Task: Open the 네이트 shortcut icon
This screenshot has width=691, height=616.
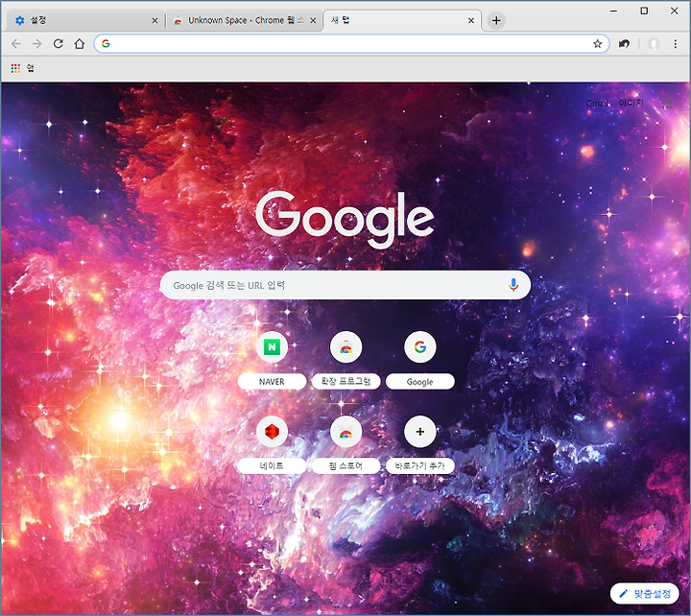Action: pyautogui.click(x=272, y=432)
